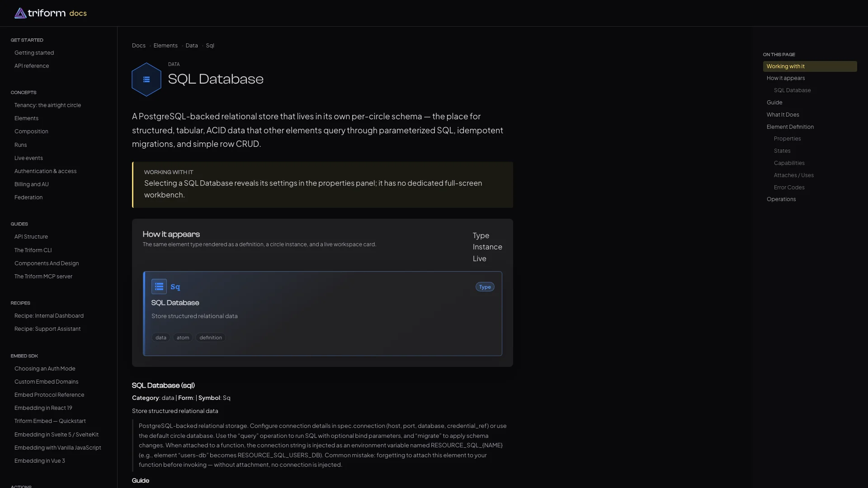Select the Live view tab
This screenshot has width=868, height=488.
tap(480, 258)
